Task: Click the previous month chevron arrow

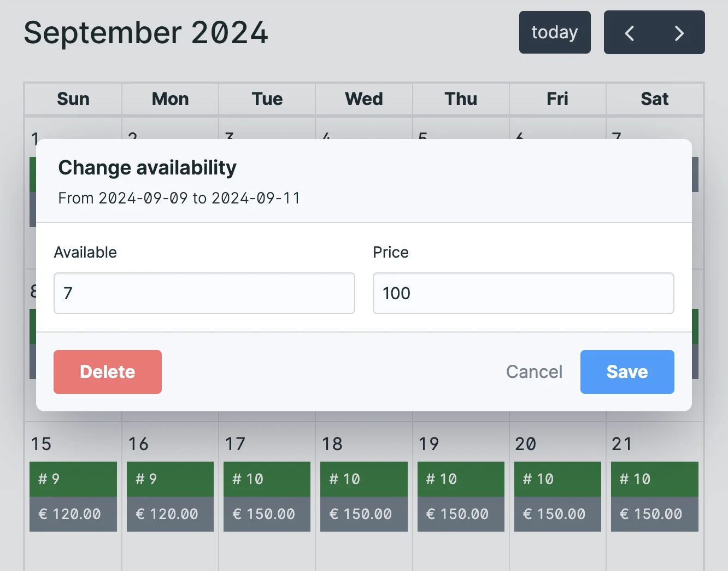Action: [629, 33]
